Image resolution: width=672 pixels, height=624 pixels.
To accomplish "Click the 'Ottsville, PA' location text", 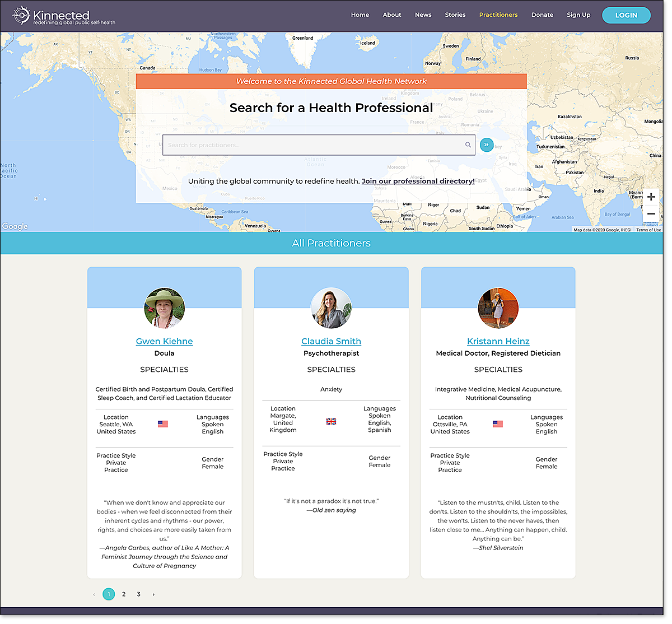I will tap(450, 425).
